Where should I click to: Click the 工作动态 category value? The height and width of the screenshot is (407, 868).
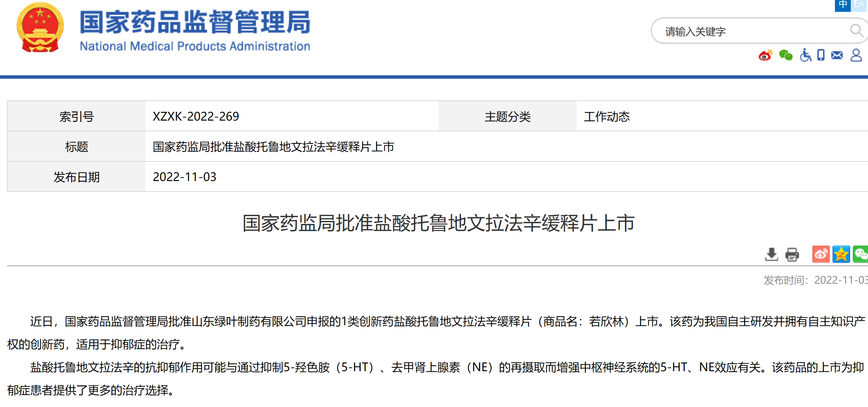tap(607, 117)
